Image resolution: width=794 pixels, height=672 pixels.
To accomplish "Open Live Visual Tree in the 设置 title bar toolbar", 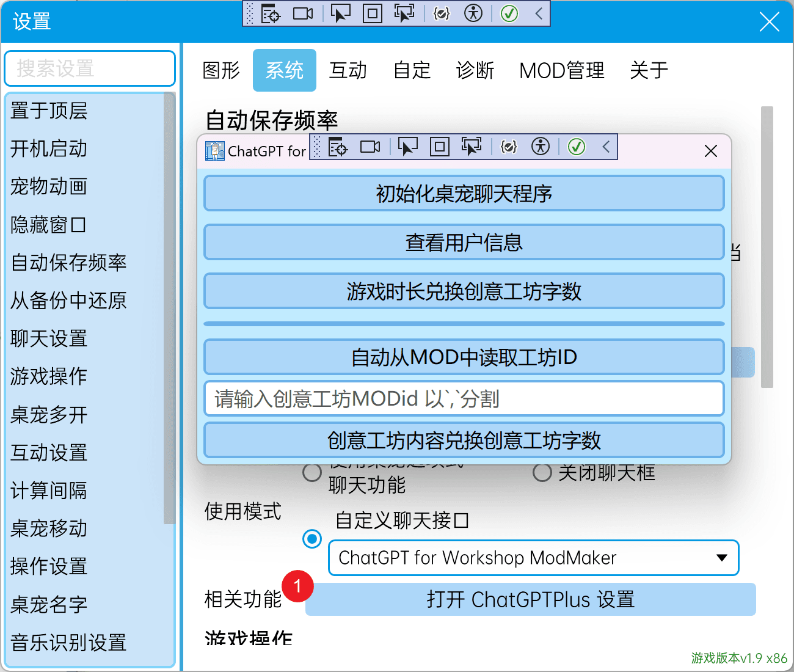I will coord(271,13).
